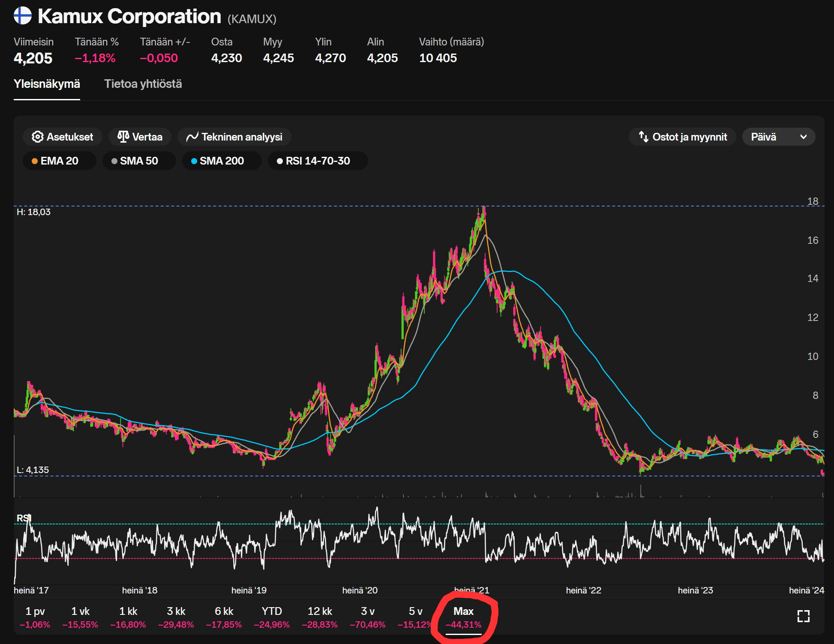Click the Ostot ja myynnit arrows icon
Image resolution: width=834 pixels, height=644 pixels.
(x=643, y=137)
